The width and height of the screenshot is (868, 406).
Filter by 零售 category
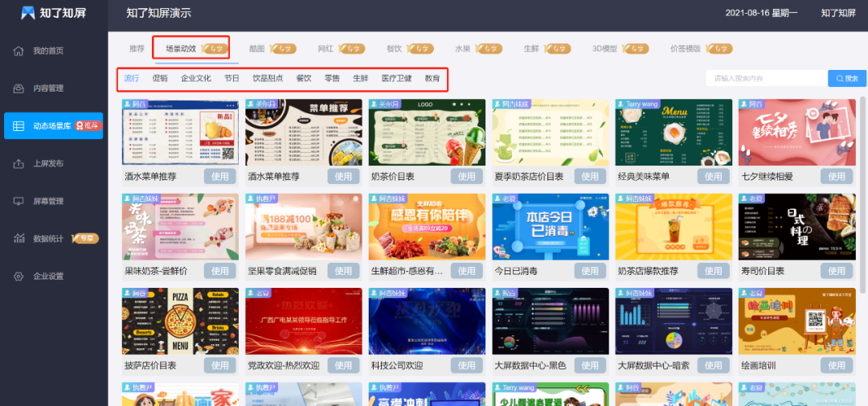pos(332,79)
